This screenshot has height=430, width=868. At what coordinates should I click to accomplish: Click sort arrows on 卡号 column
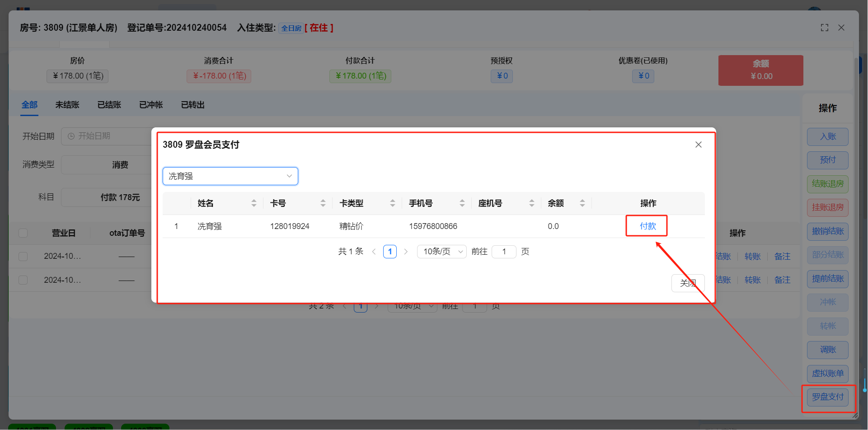coord(323,203)
